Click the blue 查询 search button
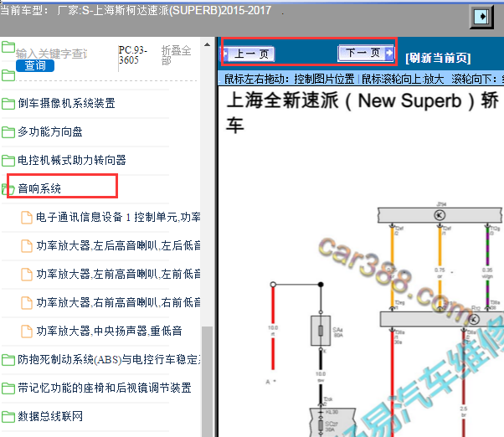Viewport: 504px width, 437px height. point(35,65)
